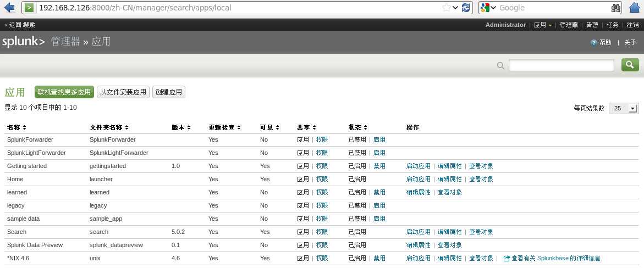
Task: Sort by 状态 column
Action: click(x=357, y=127)
